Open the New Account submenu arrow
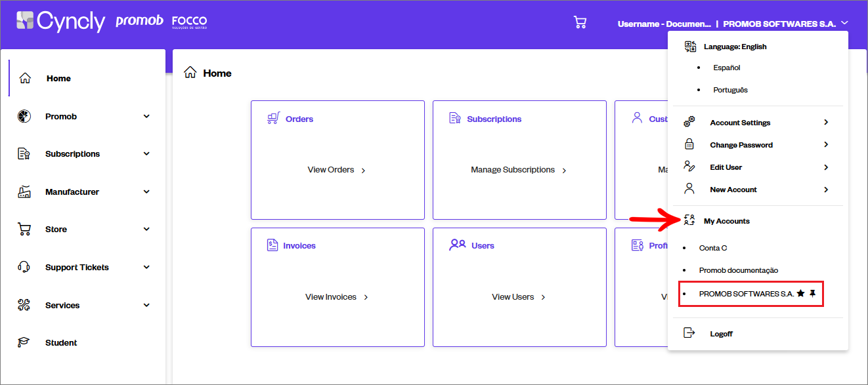This screenshot has height=385, width=868. click(826, 190)
